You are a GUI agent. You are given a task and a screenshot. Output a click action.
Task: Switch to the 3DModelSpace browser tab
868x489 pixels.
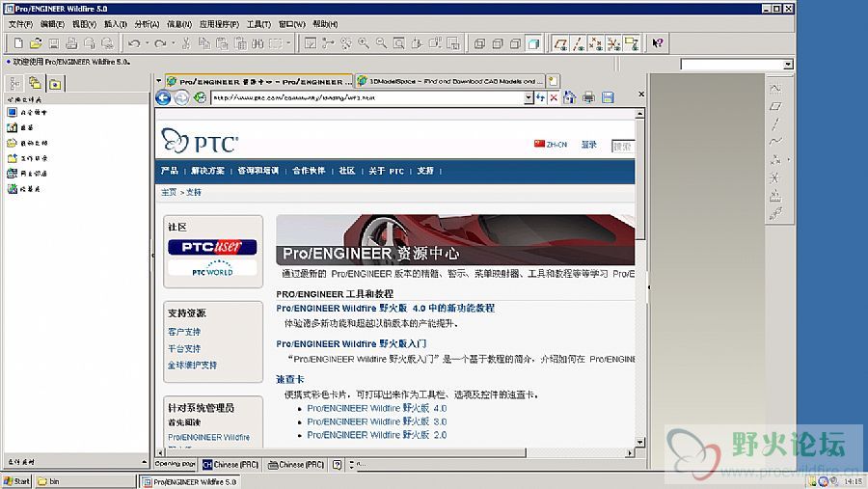click(449, 81)
